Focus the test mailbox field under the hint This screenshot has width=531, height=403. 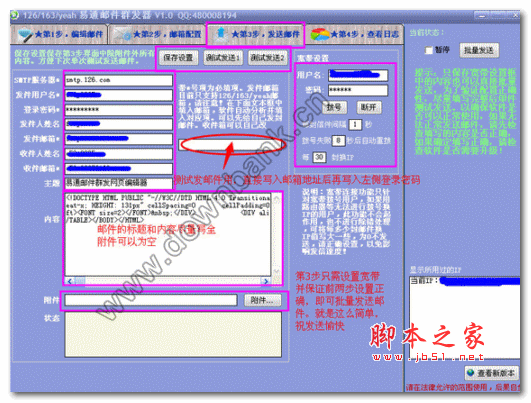pyautogui.click(x=231, y=145)
